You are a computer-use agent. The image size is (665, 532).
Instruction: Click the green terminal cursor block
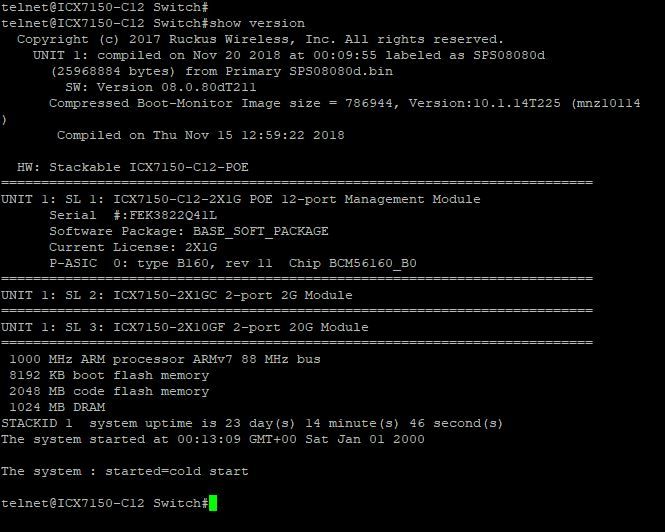(213, 503)
